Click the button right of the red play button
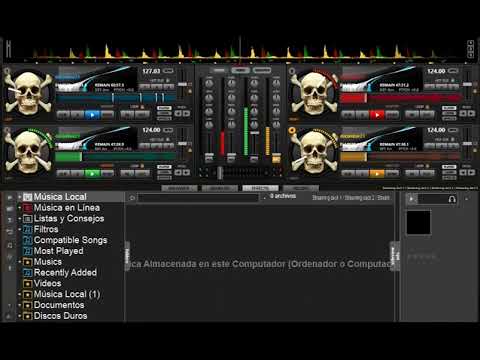Image resolution: width=480 pixels, height=360 pixels. [392, 115]
